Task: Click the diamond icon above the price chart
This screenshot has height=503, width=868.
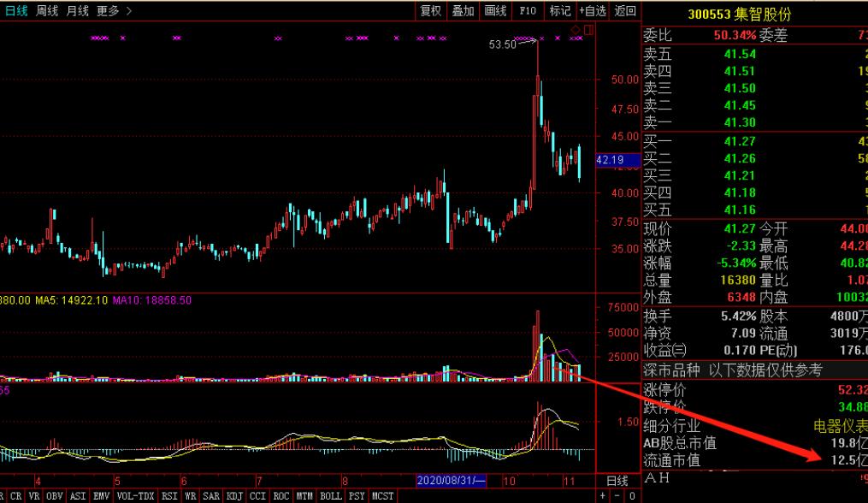Action: point(576,29)
